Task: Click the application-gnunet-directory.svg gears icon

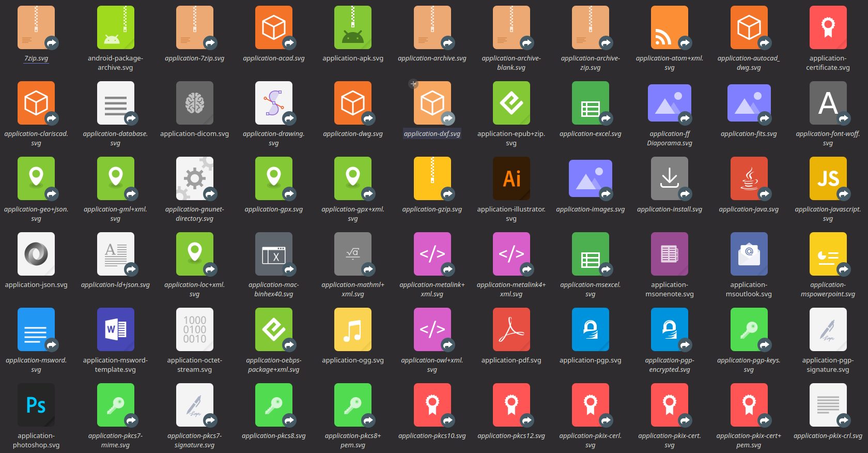Action: 195,178
